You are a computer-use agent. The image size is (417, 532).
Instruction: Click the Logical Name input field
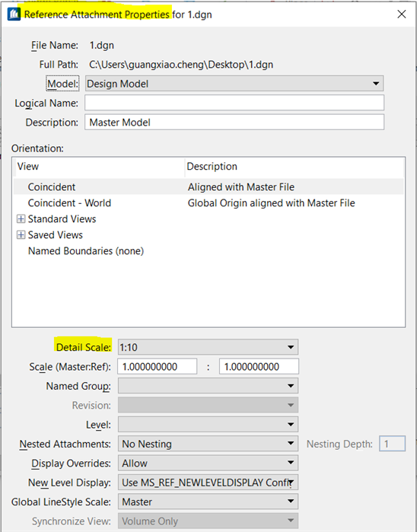tap(234, 103)
